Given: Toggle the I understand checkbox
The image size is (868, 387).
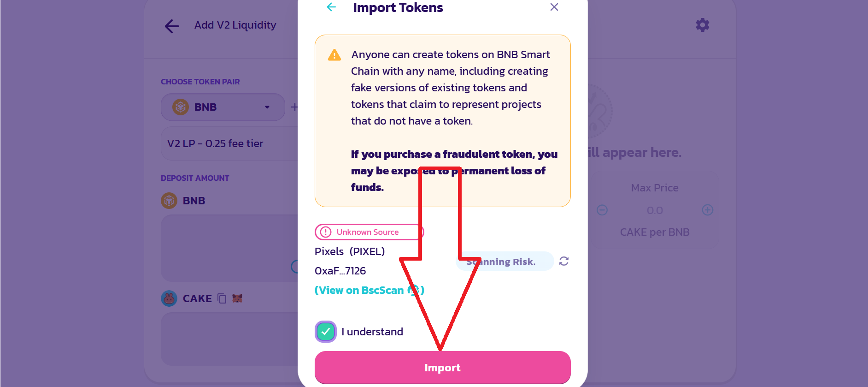Looking at the screenshot, I should [x=326, y=332].
